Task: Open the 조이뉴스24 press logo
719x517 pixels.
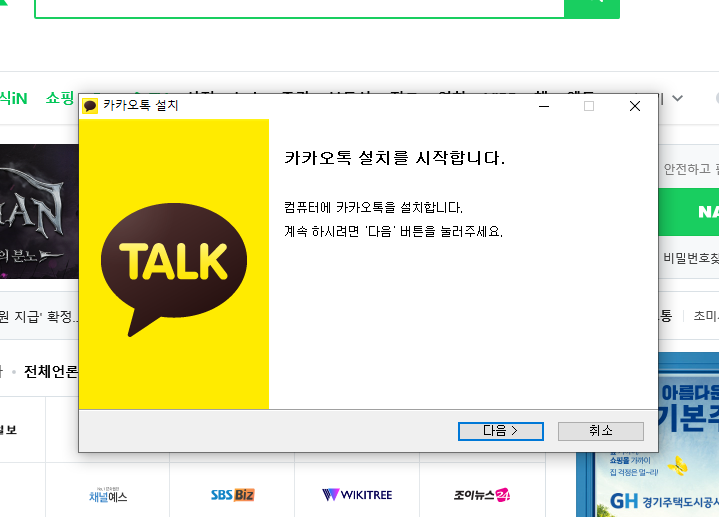Action: [482, 495]
